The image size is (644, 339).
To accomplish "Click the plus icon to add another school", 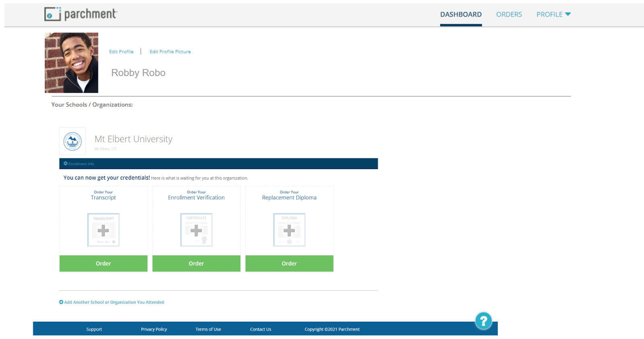I will point(61,302).
